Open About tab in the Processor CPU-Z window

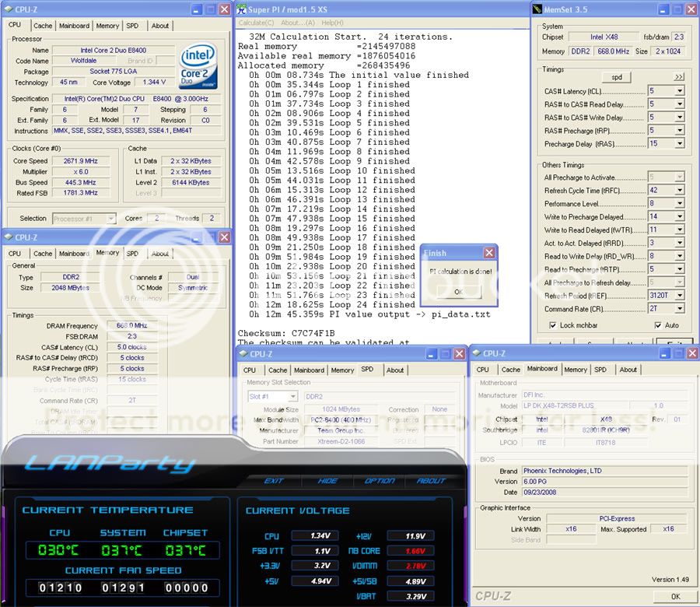point(159,26)
